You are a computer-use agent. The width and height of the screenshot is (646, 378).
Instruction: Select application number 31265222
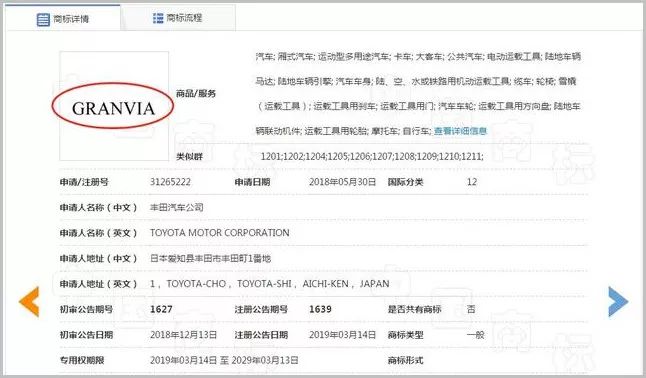[x=170, y=182]
